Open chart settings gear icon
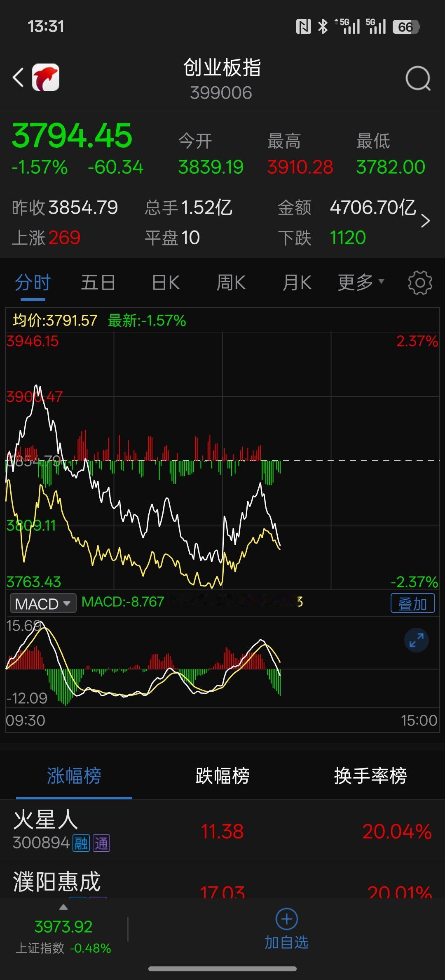The height and width of the screenshot is (980, 445). [x=420, y=283]
